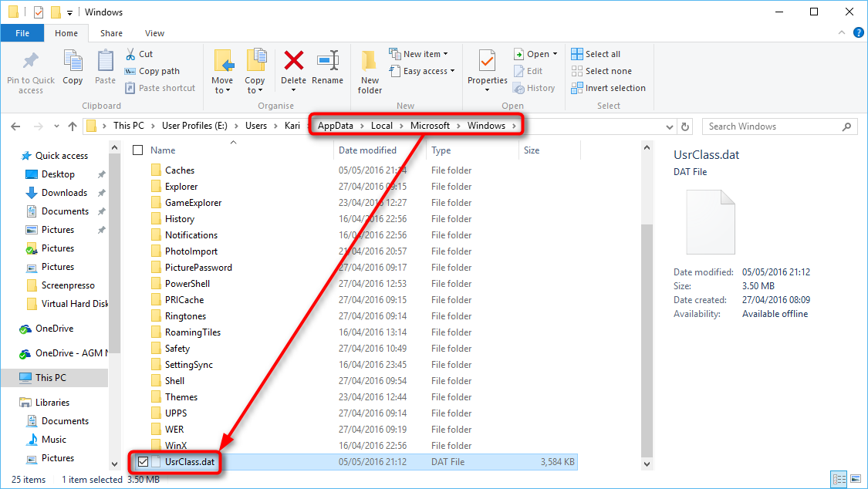Click the red Delete X icon

[293, 60]
